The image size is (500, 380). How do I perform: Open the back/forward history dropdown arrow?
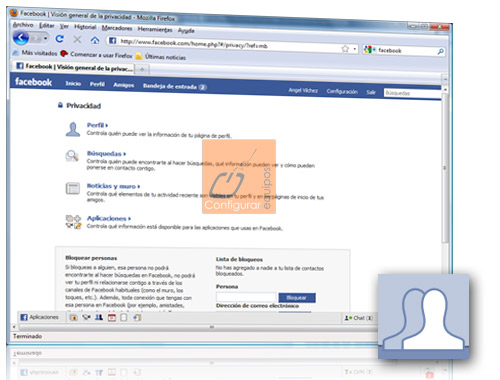point(45,39)
